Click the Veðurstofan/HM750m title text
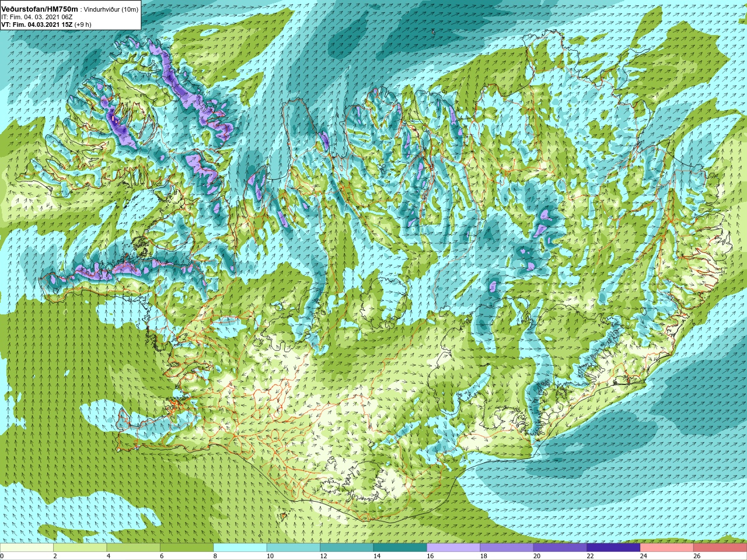This screenshot has width=747, height=560. point(40,9)
